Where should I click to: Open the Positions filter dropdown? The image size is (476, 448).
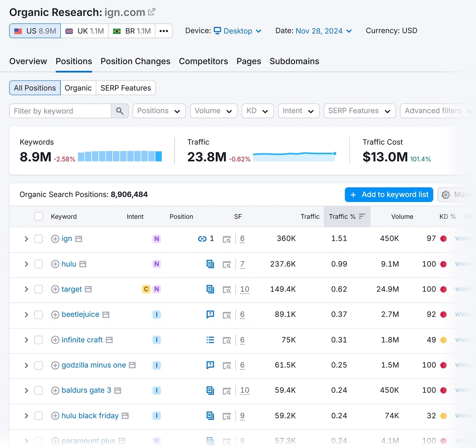(x=159, y=111)
